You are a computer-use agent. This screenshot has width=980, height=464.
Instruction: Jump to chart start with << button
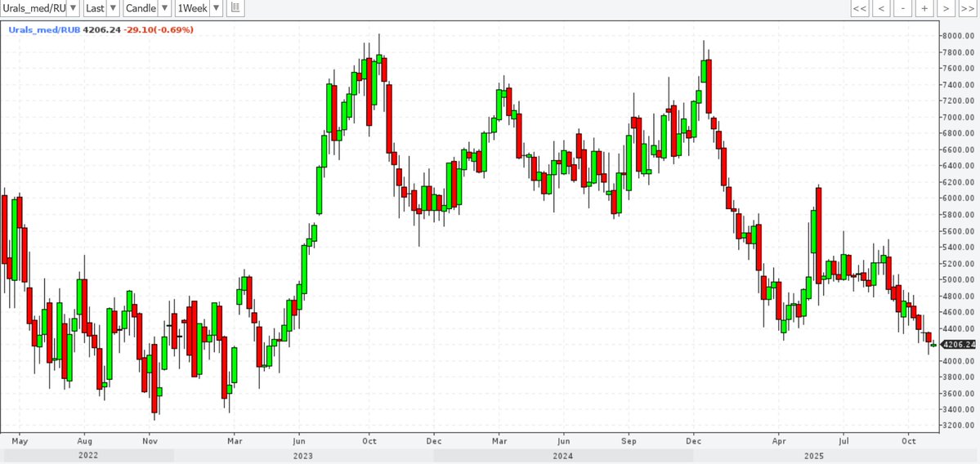coord(860,8)
